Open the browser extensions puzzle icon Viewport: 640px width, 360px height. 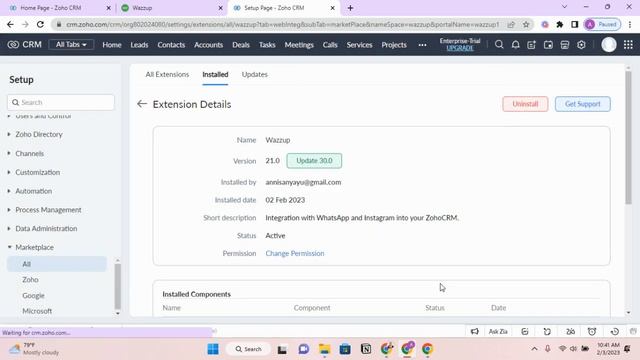click(x=560, y=24)
